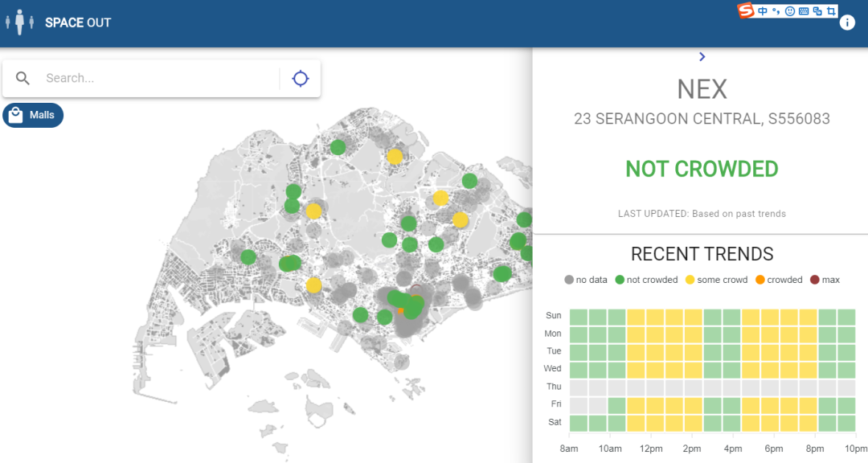Open the soft keyboard icon in input toolbar

coord(804,11)
